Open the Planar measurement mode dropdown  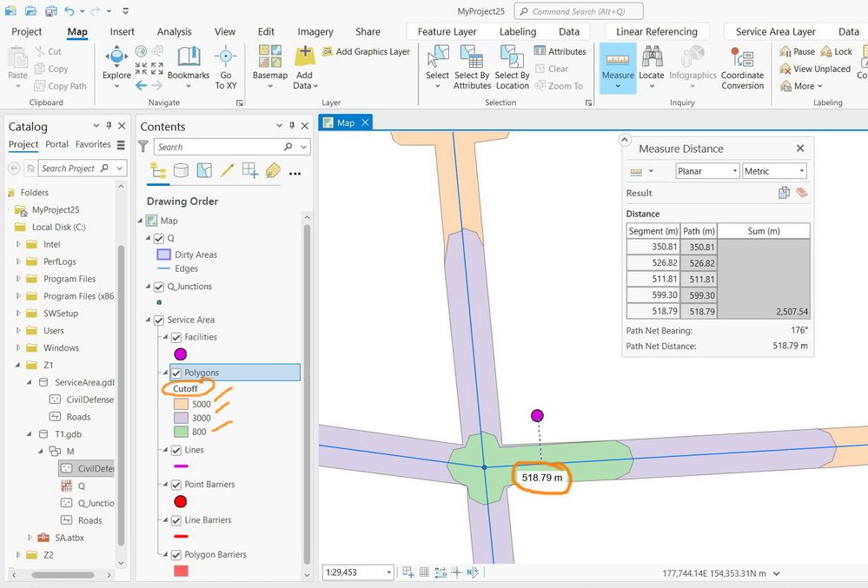click(x=707, y=171)
